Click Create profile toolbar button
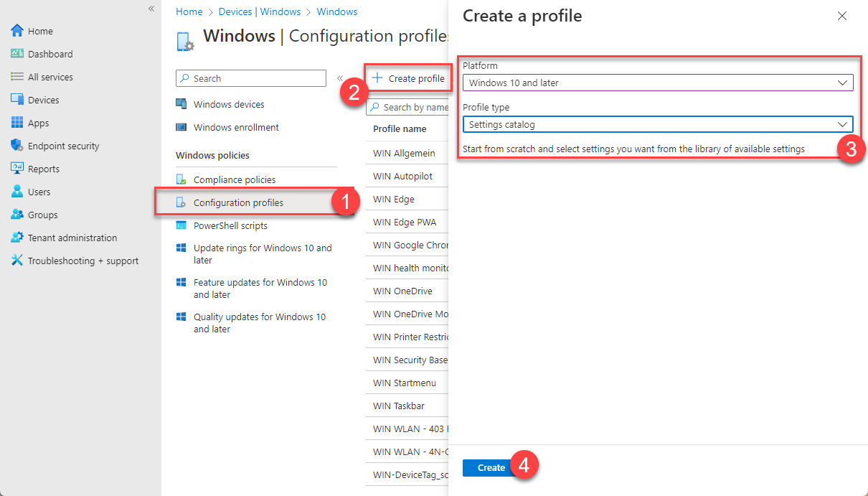The width and height of the screenshot is (868, 496). click(x=408, y=78)
